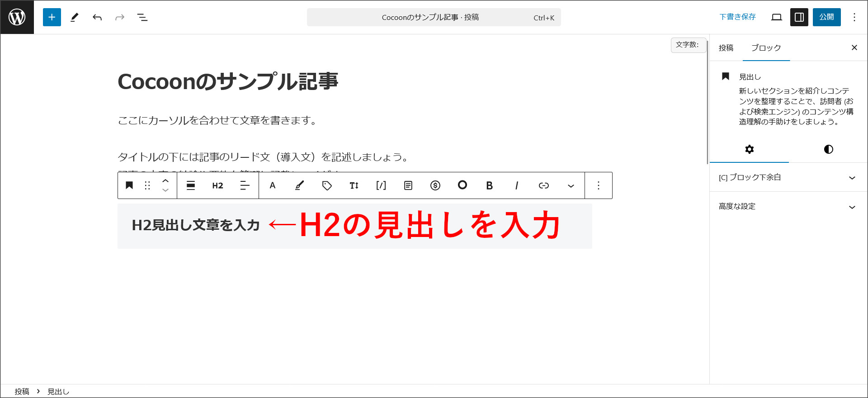Screen dimensions: 868x398
Task: Select the Tools pencil icon
Action: [75, 17]
